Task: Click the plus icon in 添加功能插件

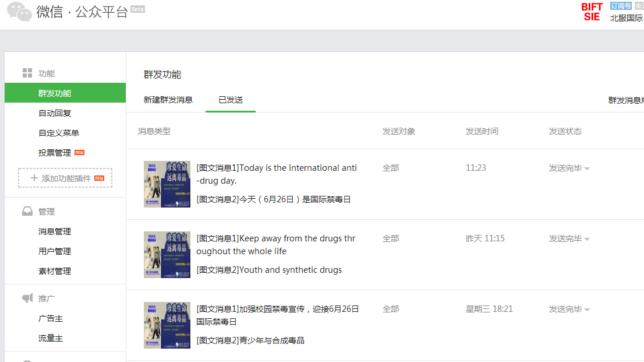Action: click(34, 178)
